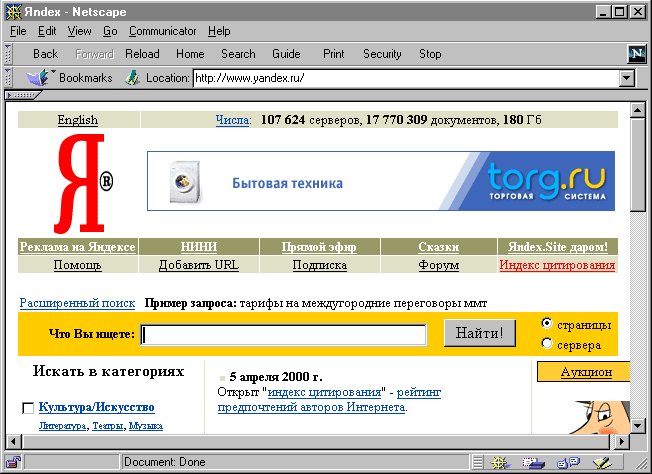The width and height of the screenshot is (652, 474).
Task: Open the File menu
Action: [x=18, y=31]
